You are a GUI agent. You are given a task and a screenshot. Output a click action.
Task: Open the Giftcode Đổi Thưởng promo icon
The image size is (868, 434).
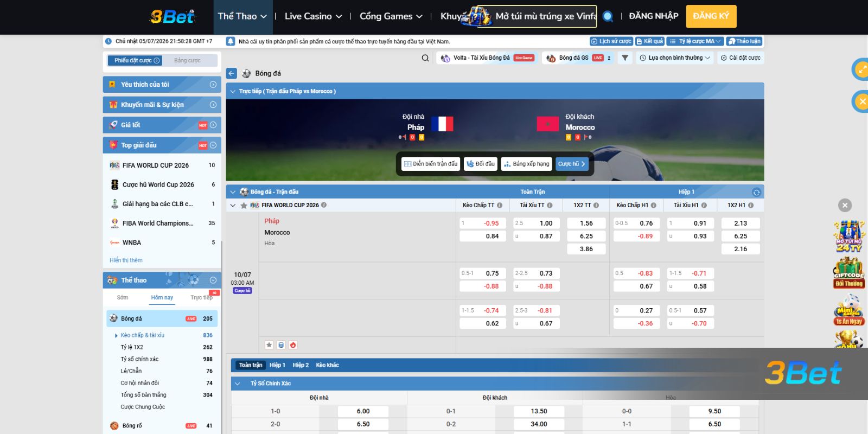pos(849,273)
